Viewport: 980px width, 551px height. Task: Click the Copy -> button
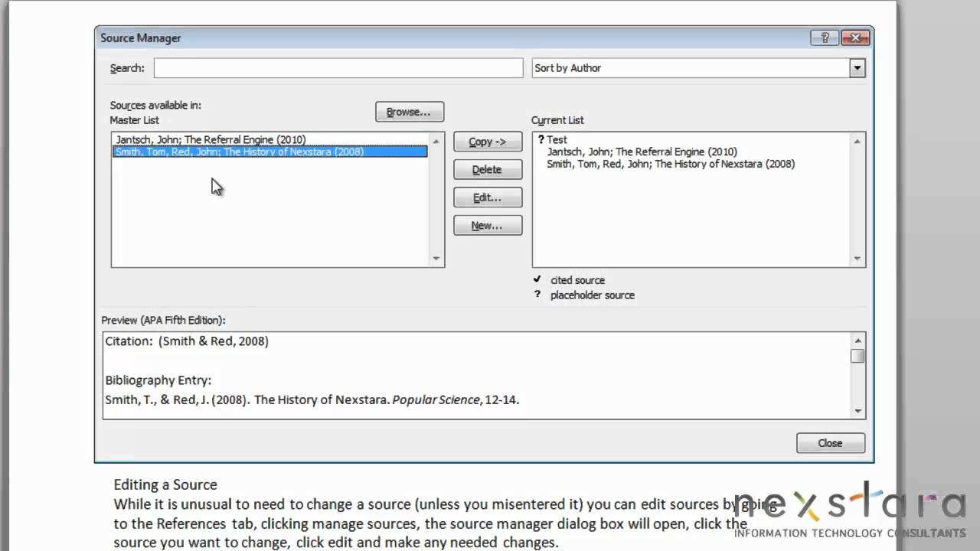(x=488, y=142)
